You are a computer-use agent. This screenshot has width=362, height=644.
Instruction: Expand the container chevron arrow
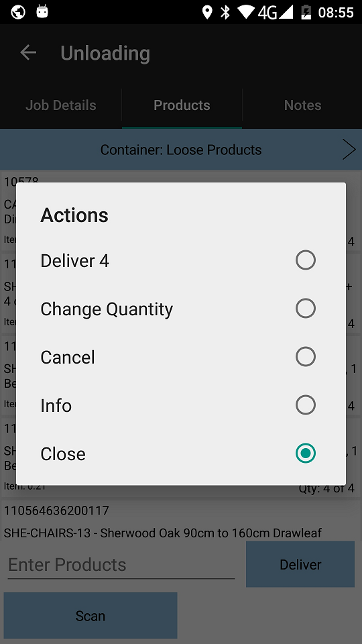(x=349, y=150)
